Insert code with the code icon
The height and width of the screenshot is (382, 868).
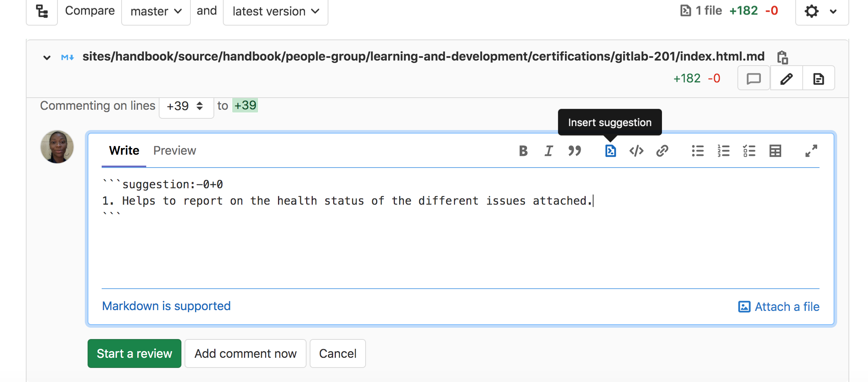click(636, 151)
